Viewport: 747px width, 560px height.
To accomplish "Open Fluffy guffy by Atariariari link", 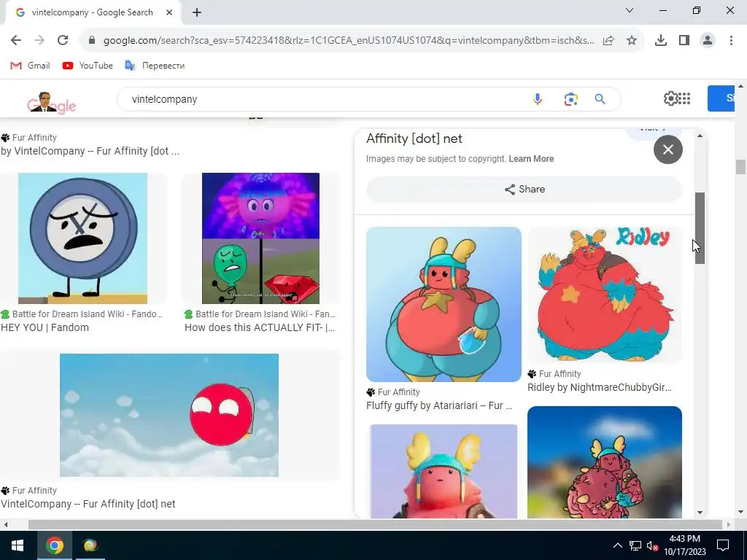I will (x=439, y=405).
